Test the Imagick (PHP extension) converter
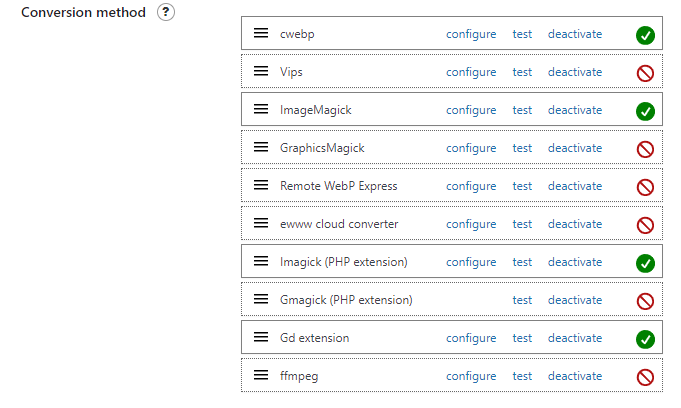The height and width of the screenshot is (408, 681). (x=522, y=262)
